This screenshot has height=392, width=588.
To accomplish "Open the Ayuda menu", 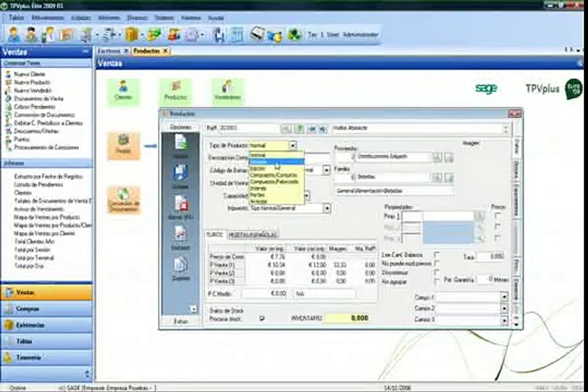I will (x=216, y=17).
